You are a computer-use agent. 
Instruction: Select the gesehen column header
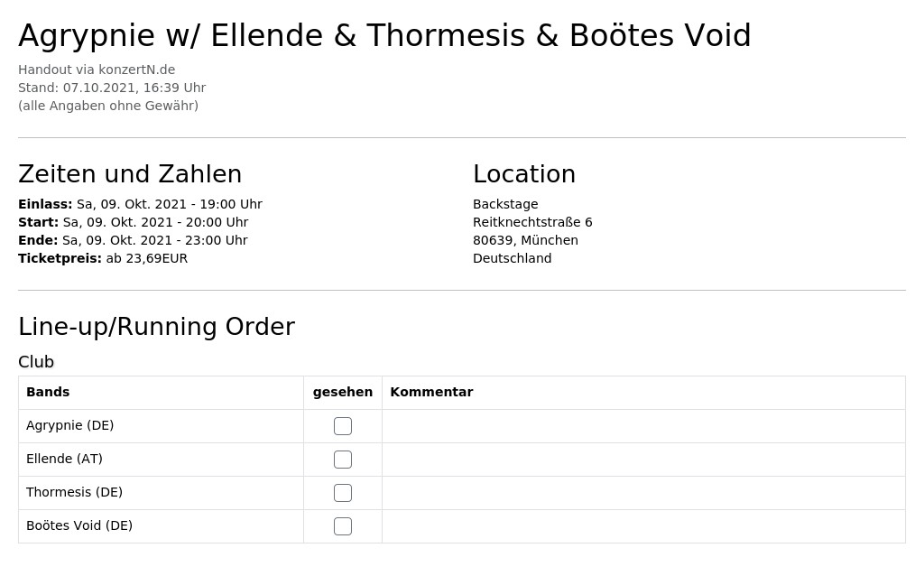342,392
